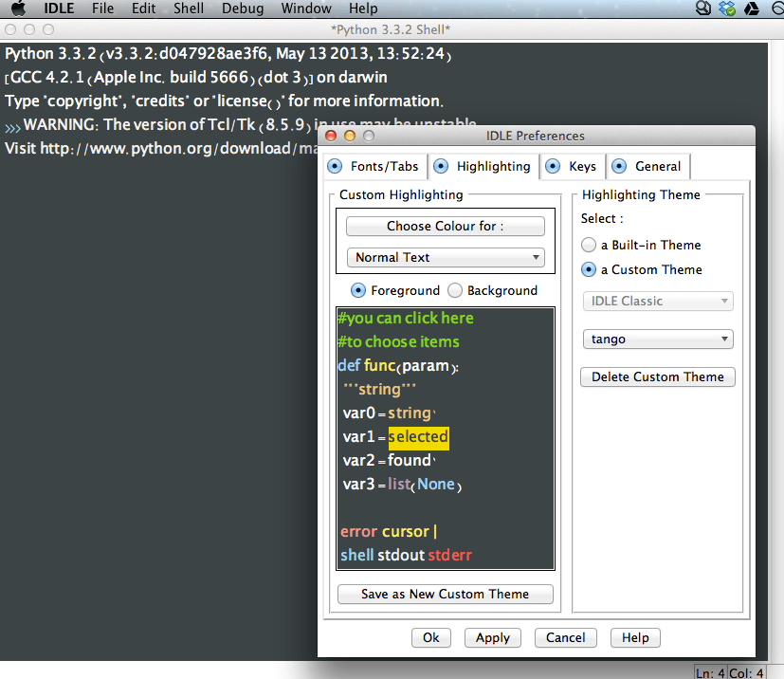Click 'Delete Custom Theme'
784x679 pixels.
657,376
